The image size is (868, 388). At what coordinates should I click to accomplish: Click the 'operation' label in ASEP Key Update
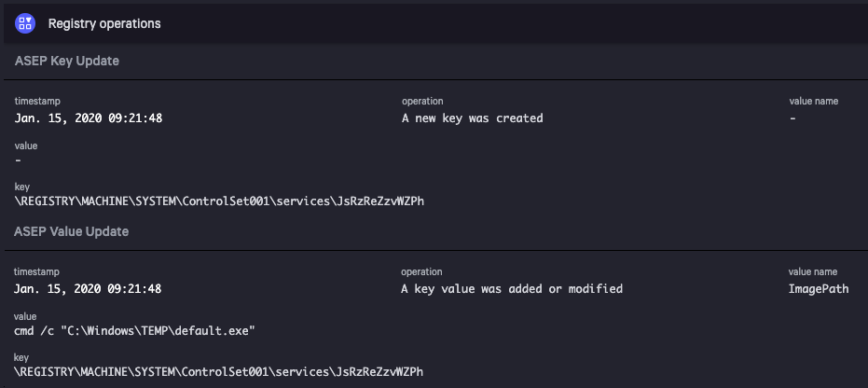(x=421, y=101)
